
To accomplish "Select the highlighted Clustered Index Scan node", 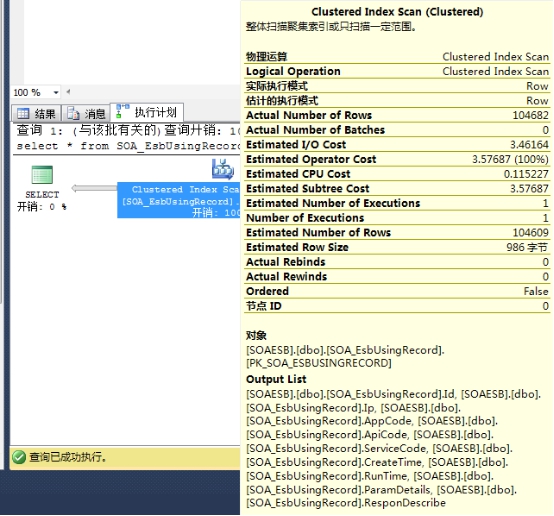I will 179,200.
